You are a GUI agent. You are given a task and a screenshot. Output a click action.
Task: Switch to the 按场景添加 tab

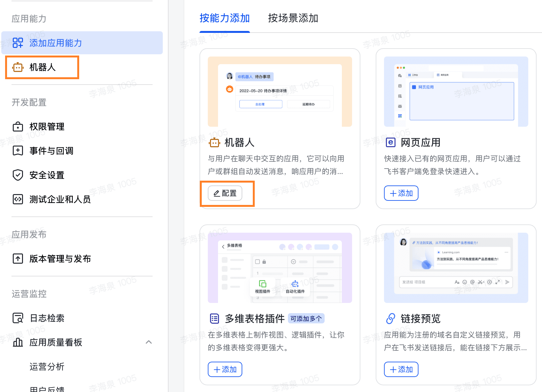click(x=293, y=18)
